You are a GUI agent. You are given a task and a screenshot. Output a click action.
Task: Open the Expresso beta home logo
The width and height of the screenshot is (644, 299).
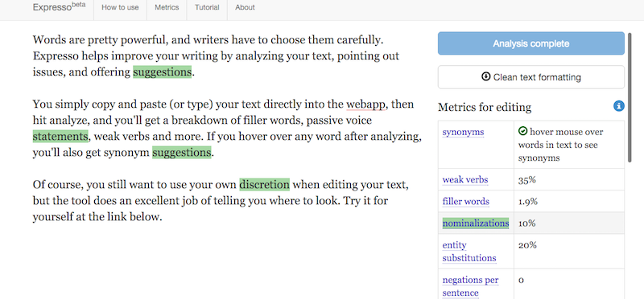click(59, 7)
